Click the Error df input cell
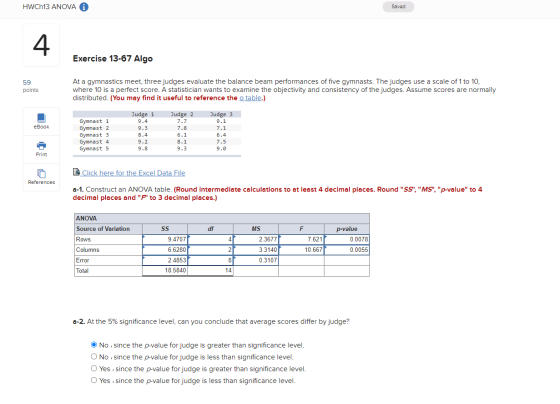 click(211, 260)
